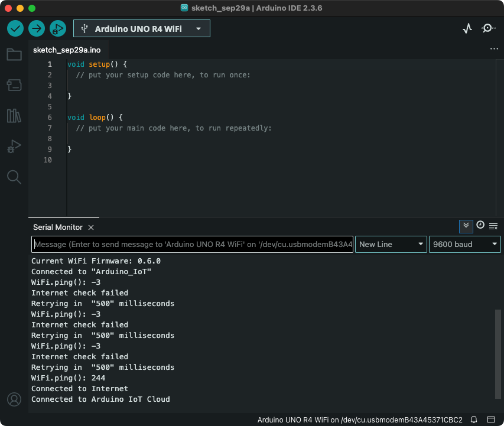Viewport: 504px width, 426px height.
Task: Select the Serial Monitor tab
Action: point(57,227)
